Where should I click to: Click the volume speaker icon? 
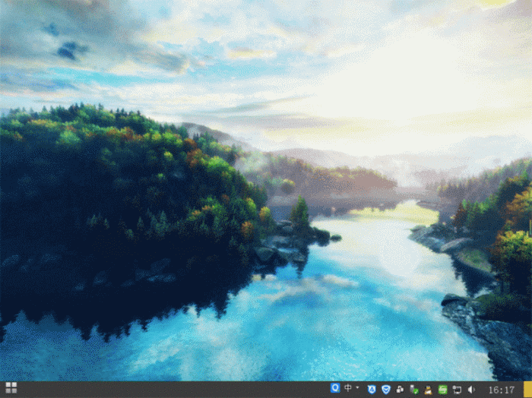point(471,390)
